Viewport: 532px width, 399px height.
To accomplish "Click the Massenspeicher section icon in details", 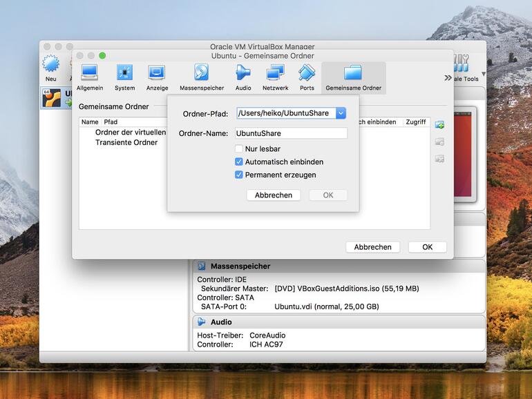I will (201, 266).
